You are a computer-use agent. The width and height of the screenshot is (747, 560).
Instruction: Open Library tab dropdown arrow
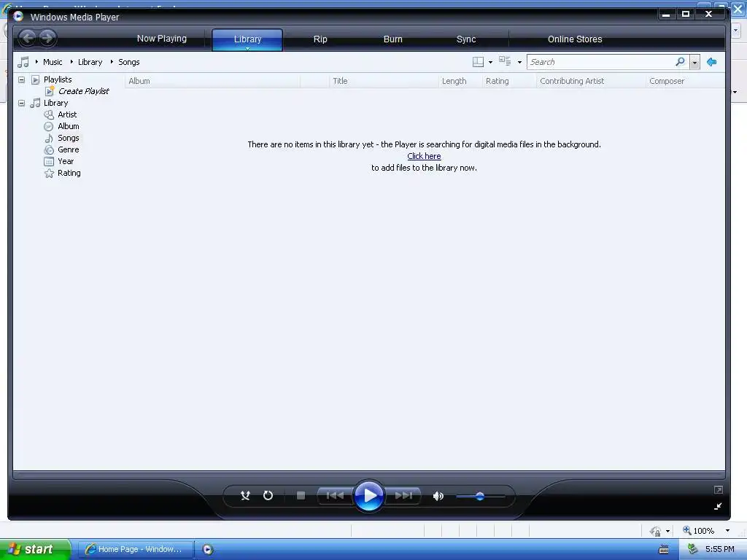click(x=248, y=48)
